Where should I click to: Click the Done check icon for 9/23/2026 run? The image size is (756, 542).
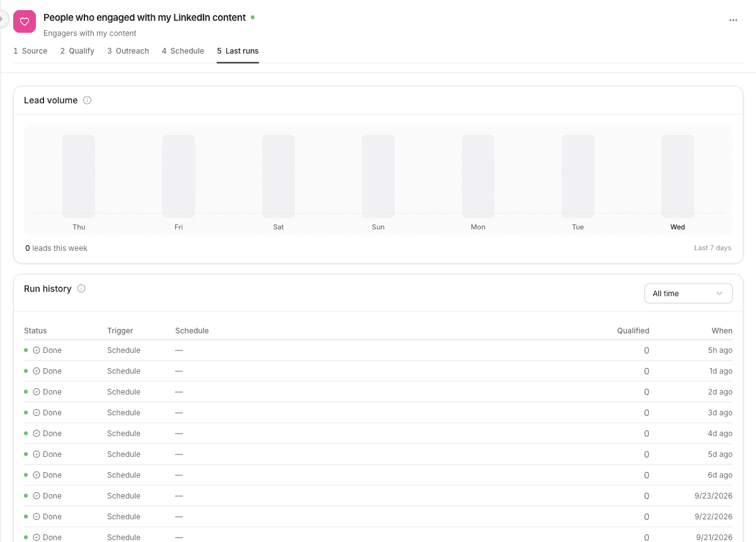click(37, 496)
